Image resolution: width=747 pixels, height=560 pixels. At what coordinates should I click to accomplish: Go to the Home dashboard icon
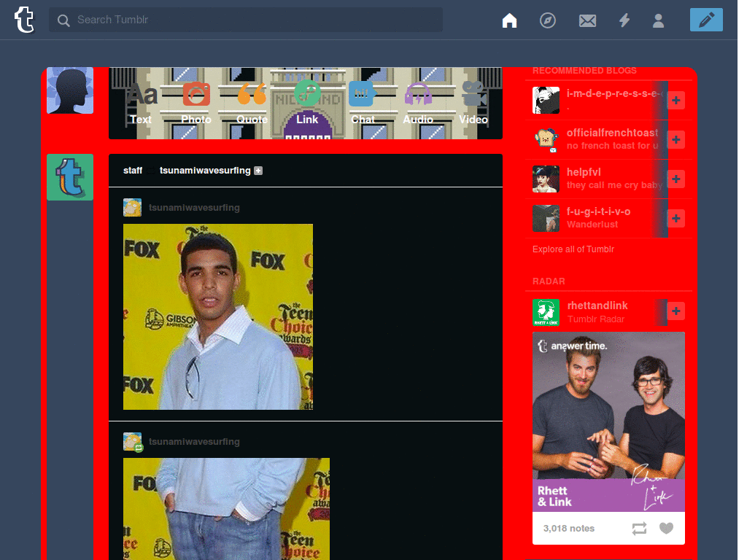pyautogui.click(x=509, y=20)
